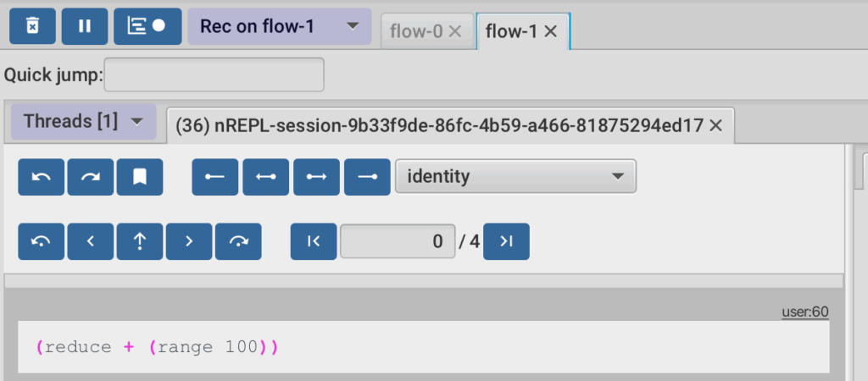The width and height of the screenshot is (868, 381).
Task: Open the user:60 source link
Action: pyautogui.click(x=805, y=312)
